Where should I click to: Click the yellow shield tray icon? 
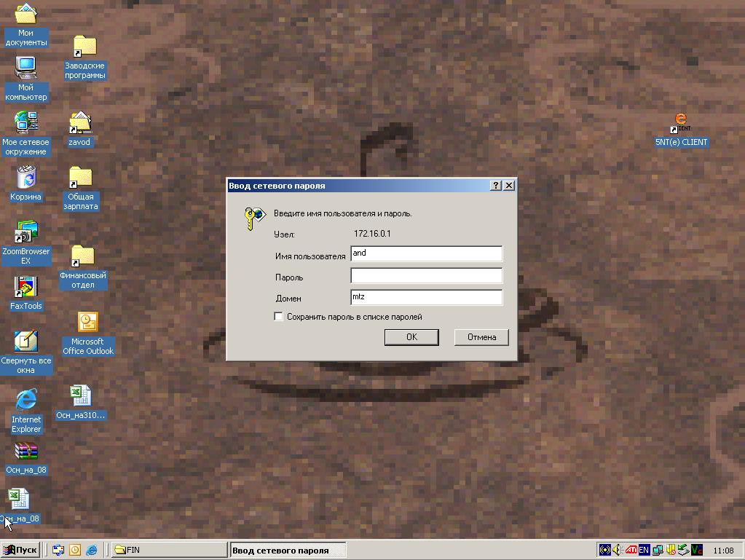coord(671,550)
